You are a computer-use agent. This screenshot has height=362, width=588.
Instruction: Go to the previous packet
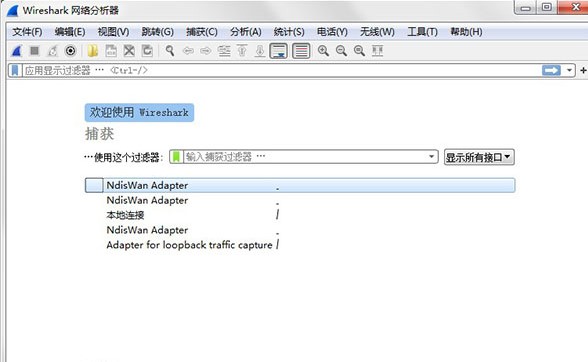click(188, 51)
